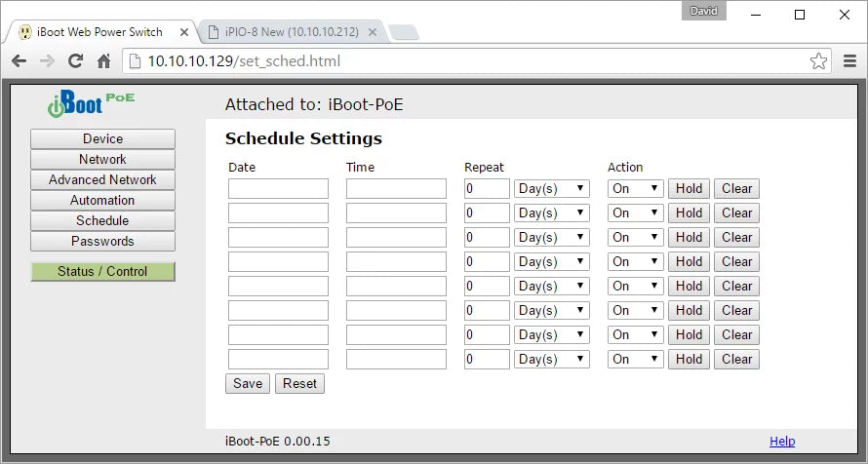Open the Passwords page
The width and height of the screenshot is (868, 464).
coord(103,241)
